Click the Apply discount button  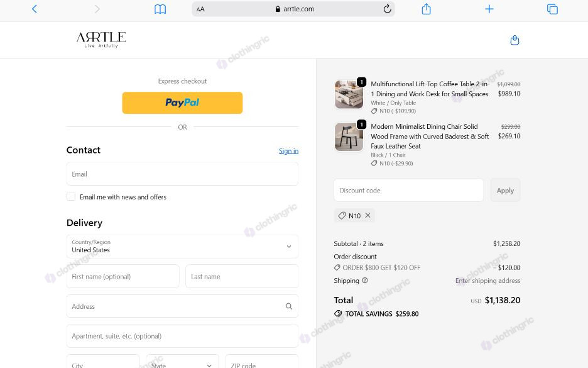point(505,191)
